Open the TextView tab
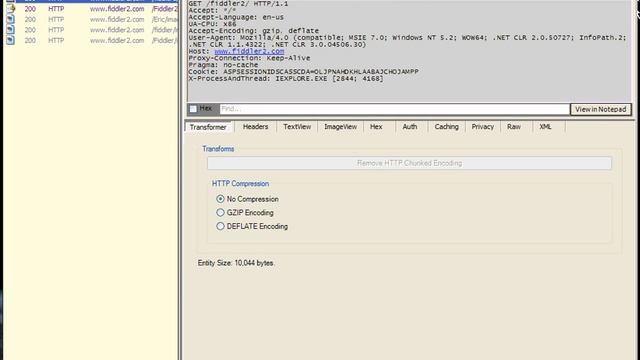 (297, 127)
